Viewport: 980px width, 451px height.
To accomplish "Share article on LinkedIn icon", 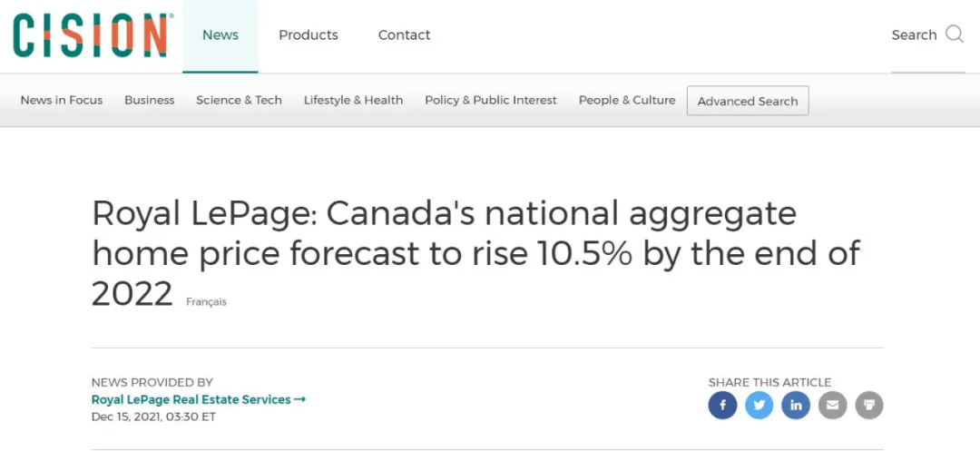I will point(796,406).
